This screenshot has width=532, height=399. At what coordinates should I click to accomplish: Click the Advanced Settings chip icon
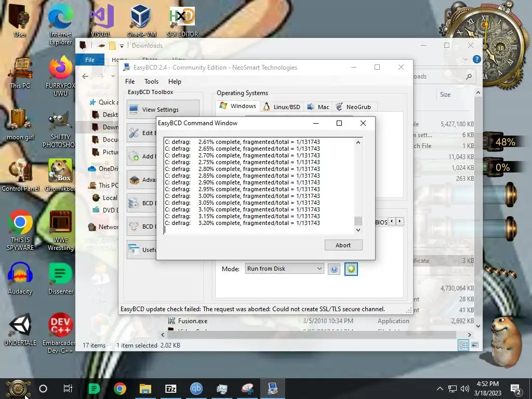[134, 180]
